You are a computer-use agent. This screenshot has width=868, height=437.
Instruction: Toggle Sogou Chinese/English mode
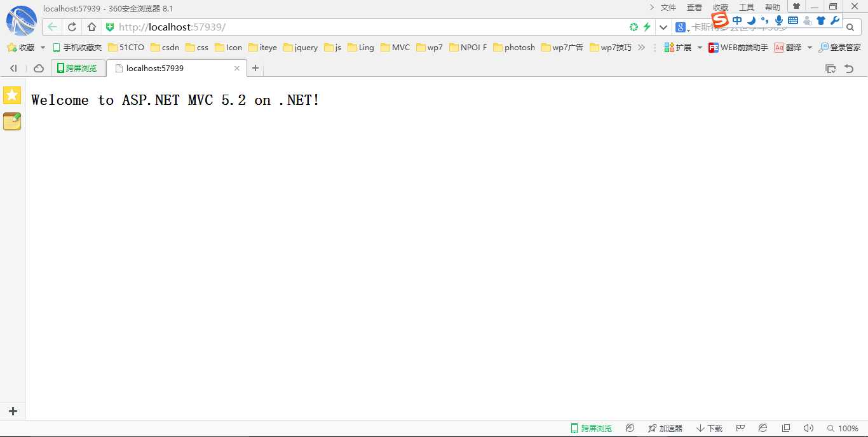pos(737,20)
